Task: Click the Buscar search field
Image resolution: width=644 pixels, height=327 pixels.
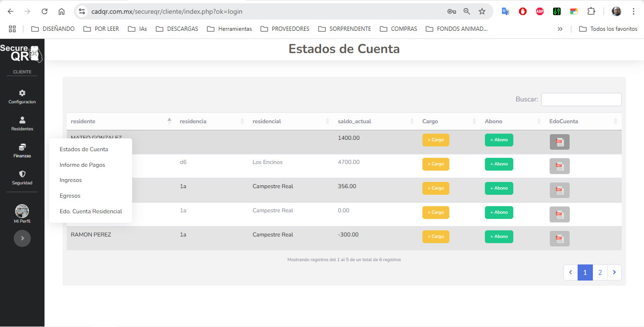Action: pyautogui.click(x=581, y=100)
